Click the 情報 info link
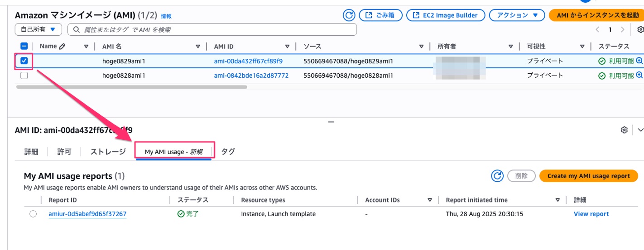Image resolution: width=644 pixels, height=250 pixels. pyautogui.click(x=166, y=16)
